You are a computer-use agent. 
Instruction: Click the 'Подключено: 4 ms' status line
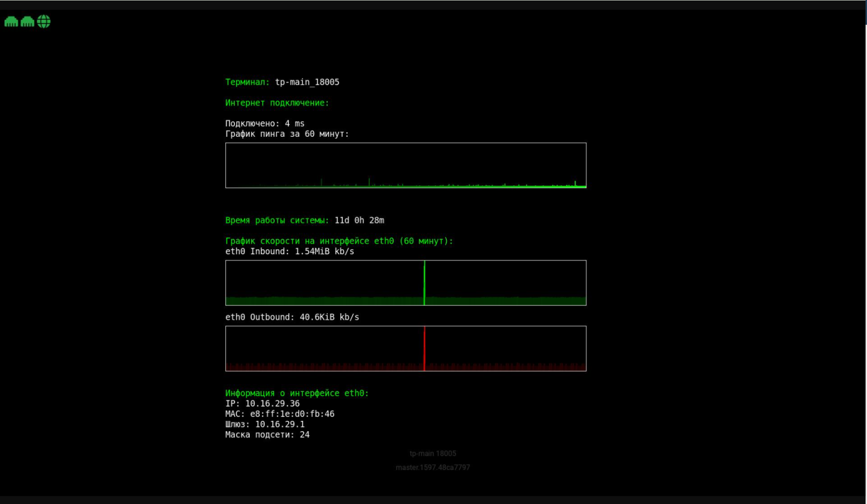pyautogui.click(x=265, y=123)
